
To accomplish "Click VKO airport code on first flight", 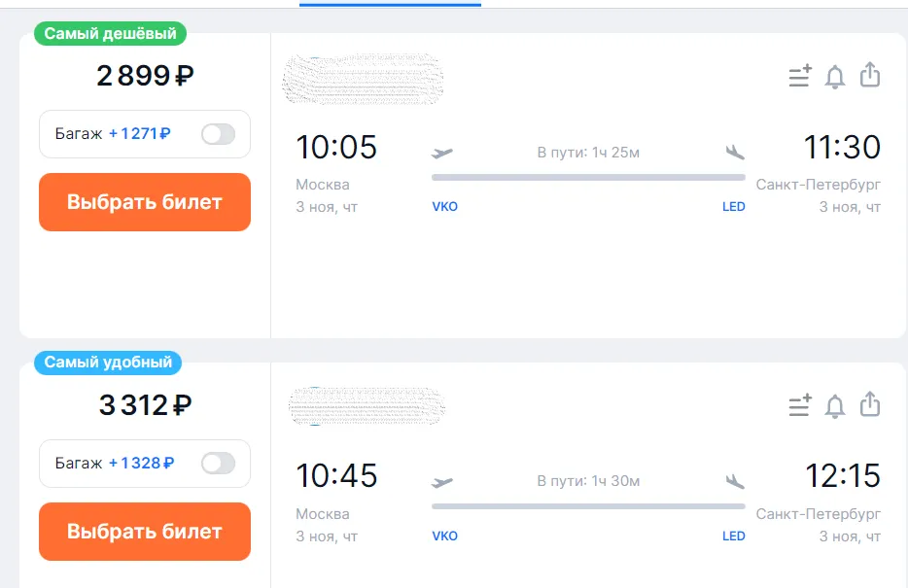I will tap(444, 207).
